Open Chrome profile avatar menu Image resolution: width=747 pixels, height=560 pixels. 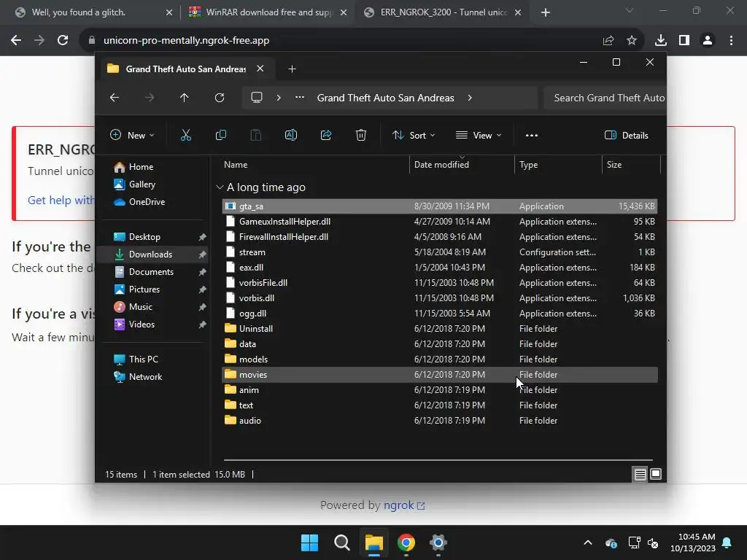click(x=708, y=41)
